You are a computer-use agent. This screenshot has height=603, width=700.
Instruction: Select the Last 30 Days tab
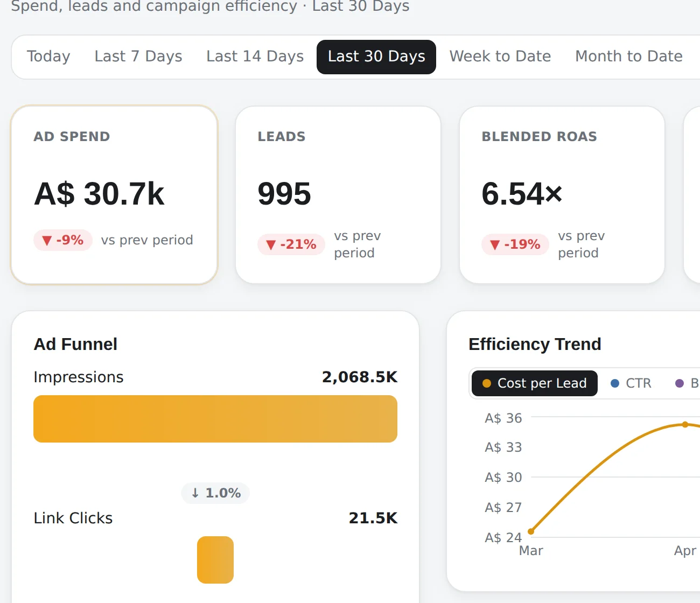click(376, 57)
